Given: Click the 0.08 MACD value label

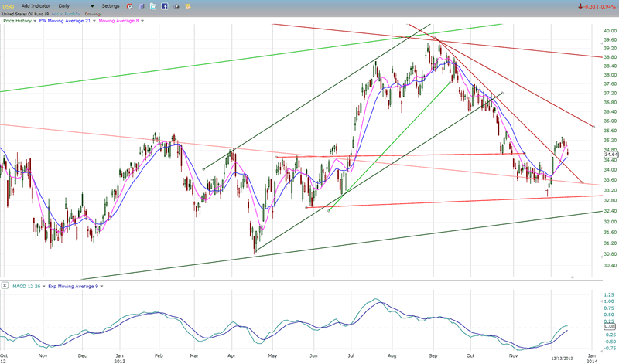Looking at the screenshot, I should point(610,327).
